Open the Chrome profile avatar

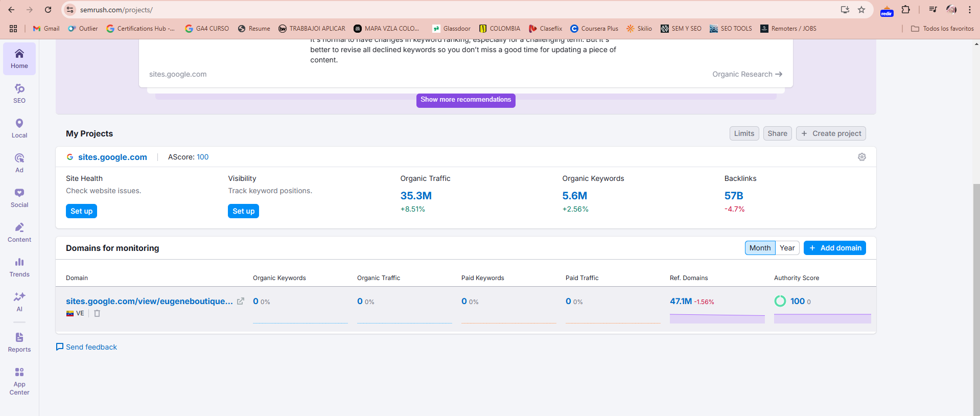click(951, 10)
